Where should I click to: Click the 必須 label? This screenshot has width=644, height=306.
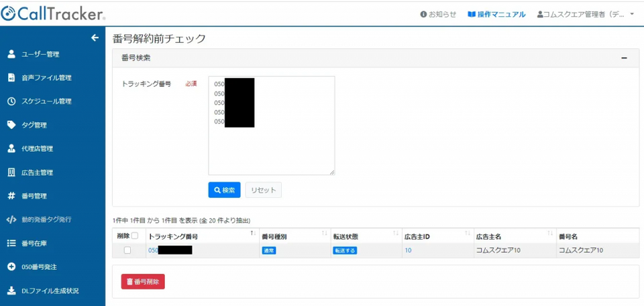191,84
